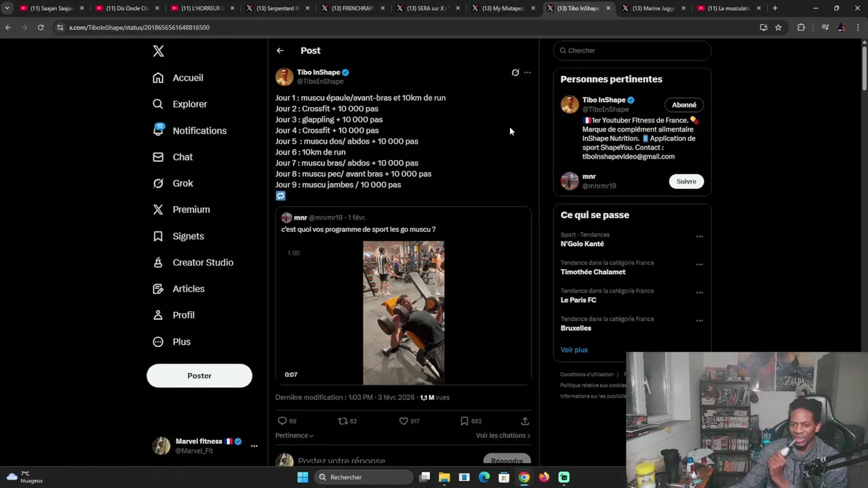868x488 pixels.
Task: Bookmark the post with 692 saves
Action: tap(465, 421)
